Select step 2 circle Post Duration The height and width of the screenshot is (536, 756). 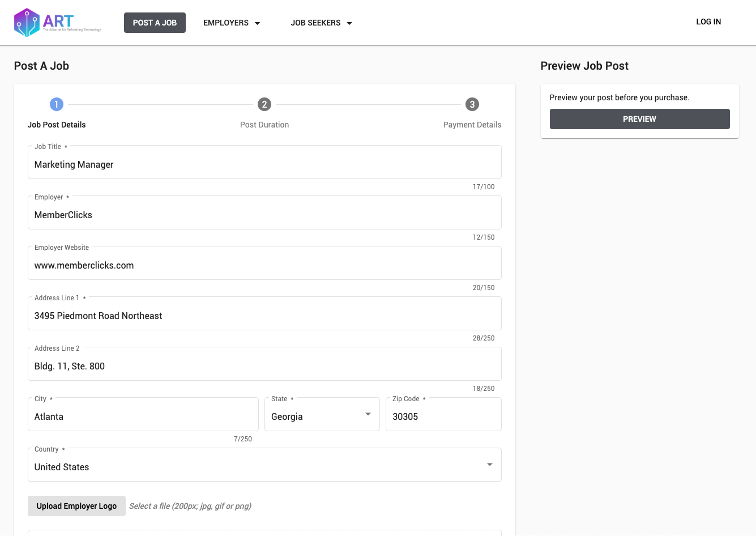pos(264,104)
